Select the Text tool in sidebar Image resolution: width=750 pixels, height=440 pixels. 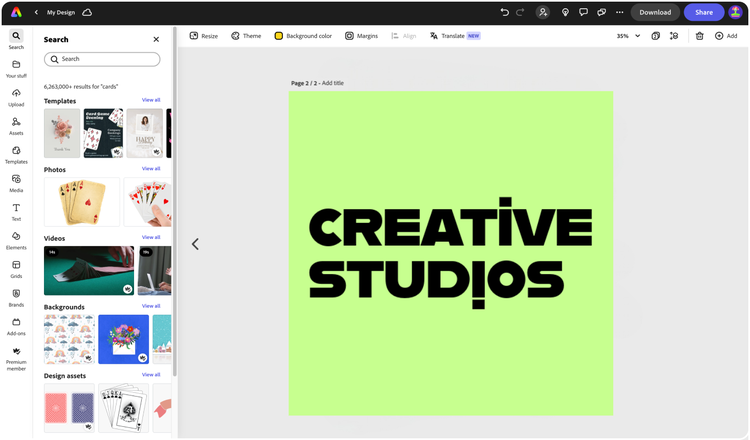[x=16, y=211]
